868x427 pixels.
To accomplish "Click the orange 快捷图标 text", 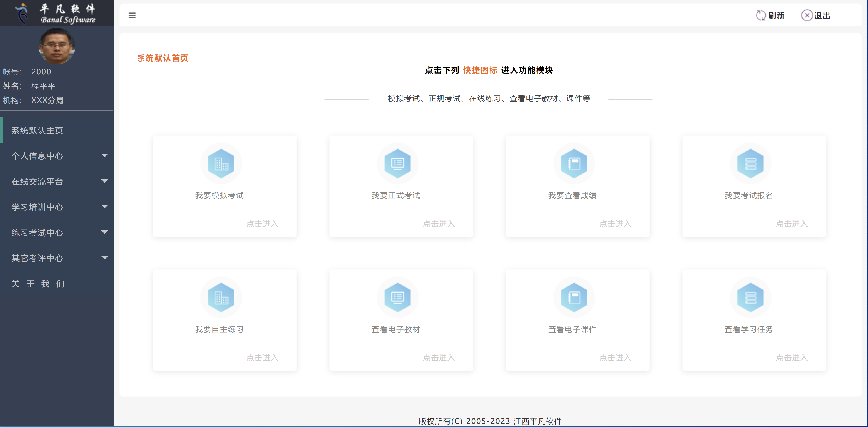I will pos(480,70).
